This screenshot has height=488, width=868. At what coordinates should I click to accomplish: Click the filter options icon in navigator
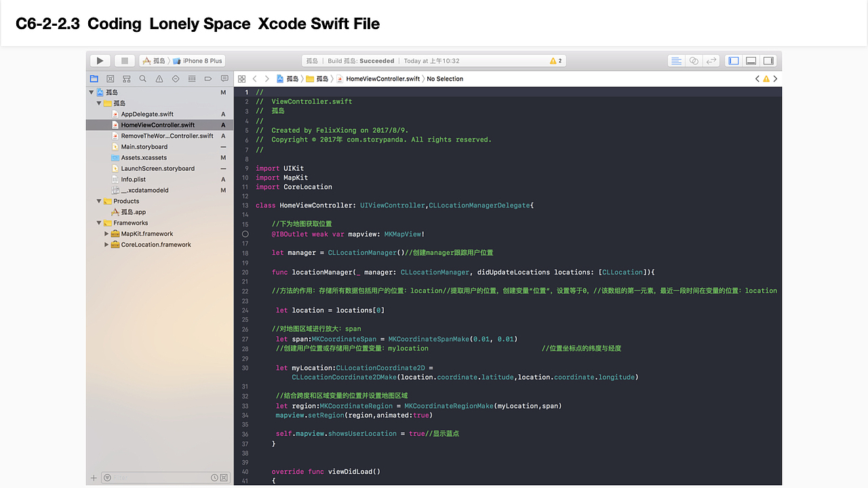tap(106, 478)
